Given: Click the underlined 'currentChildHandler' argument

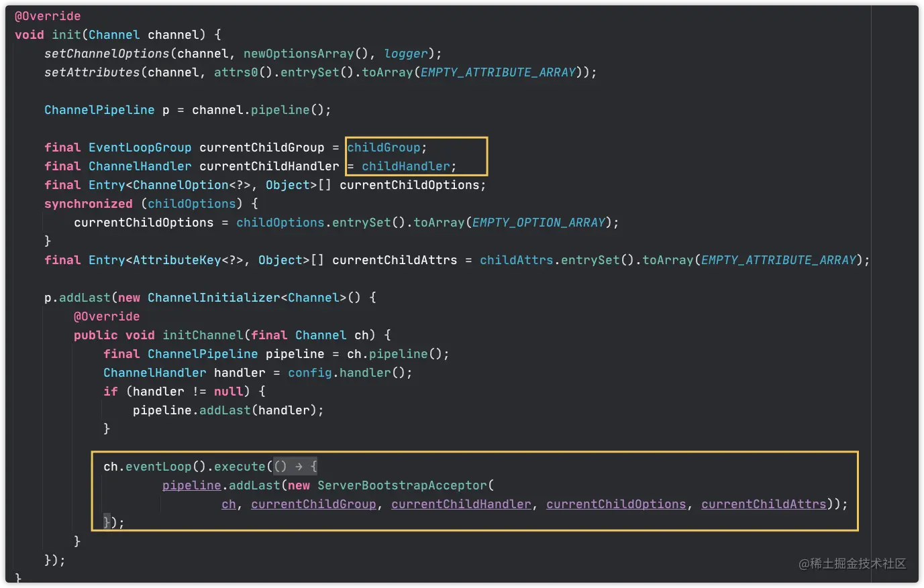Looking at the screenshot, I should click(x=462, y=504).
